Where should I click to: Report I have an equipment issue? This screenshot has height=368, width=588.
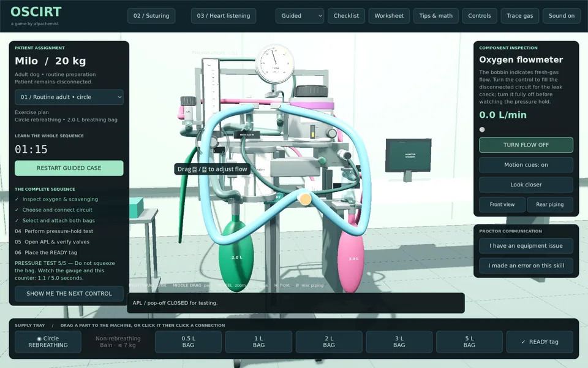coord(526,245)
